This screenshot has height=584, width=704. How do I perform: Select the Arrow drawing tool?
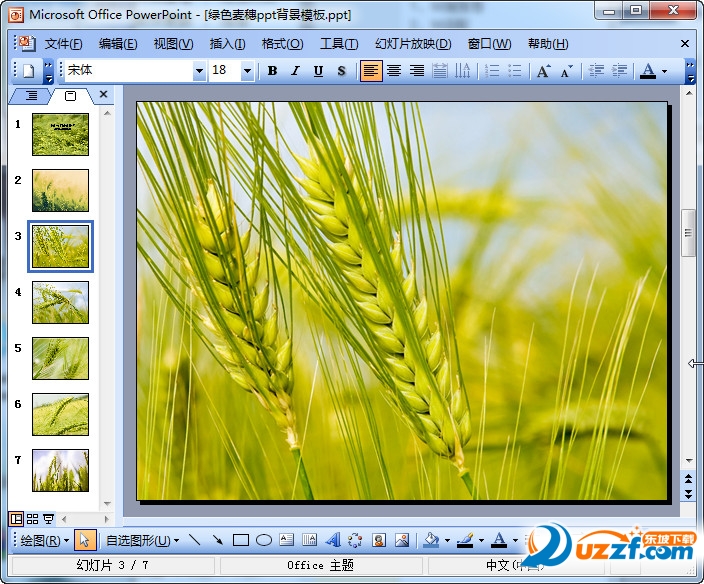[x=218, y=540]
